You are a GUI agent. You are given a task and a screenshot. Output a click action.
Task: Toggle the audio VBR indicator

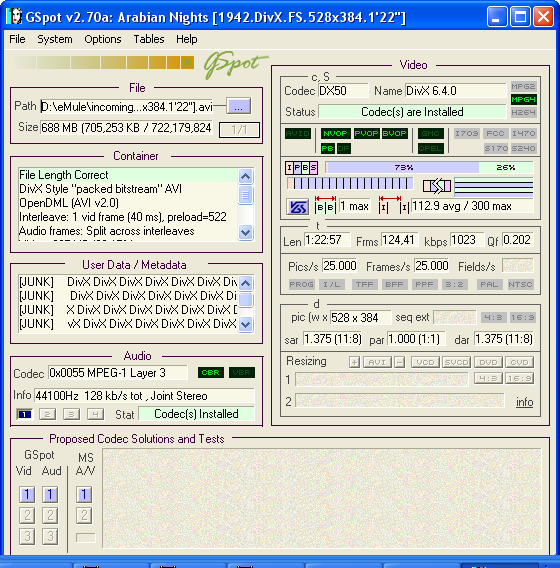pyautogui.click(x=242, y=372)
